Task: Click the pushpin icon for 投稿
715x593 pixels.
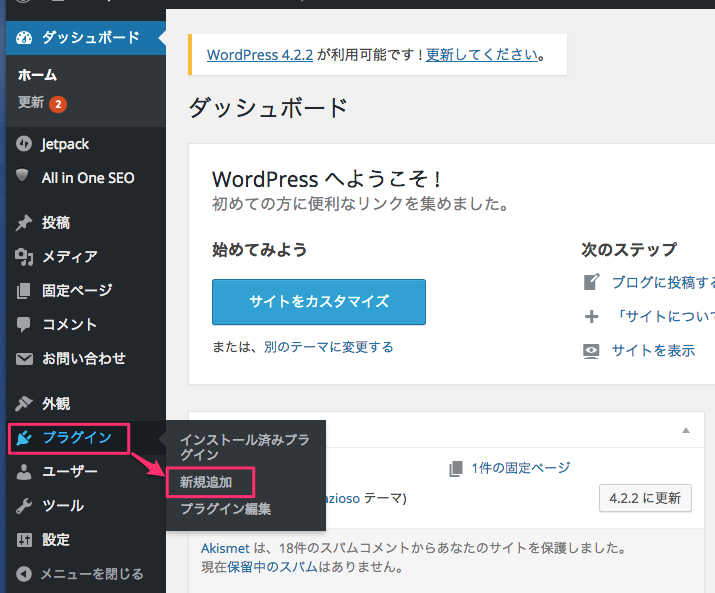Action: 24,223
